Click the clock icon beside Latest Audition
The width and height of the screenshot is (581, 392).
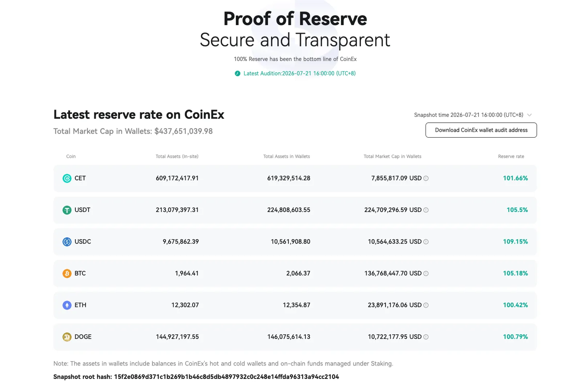click(x=237, y=73)
